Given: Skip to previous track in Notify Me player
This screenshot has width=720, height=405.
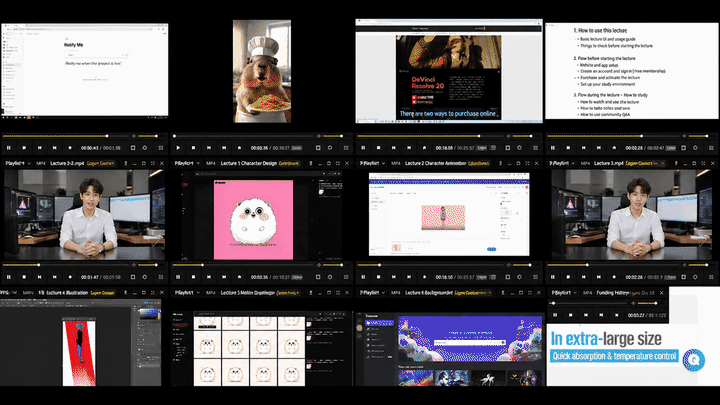Looking at the screenshot, I should coord(39,148).
